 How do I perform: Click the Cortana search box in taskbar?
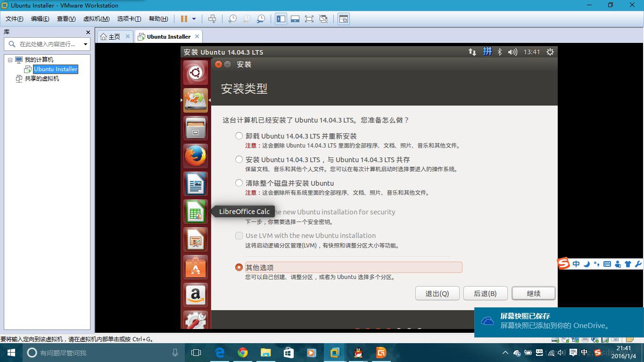point(103,353)
